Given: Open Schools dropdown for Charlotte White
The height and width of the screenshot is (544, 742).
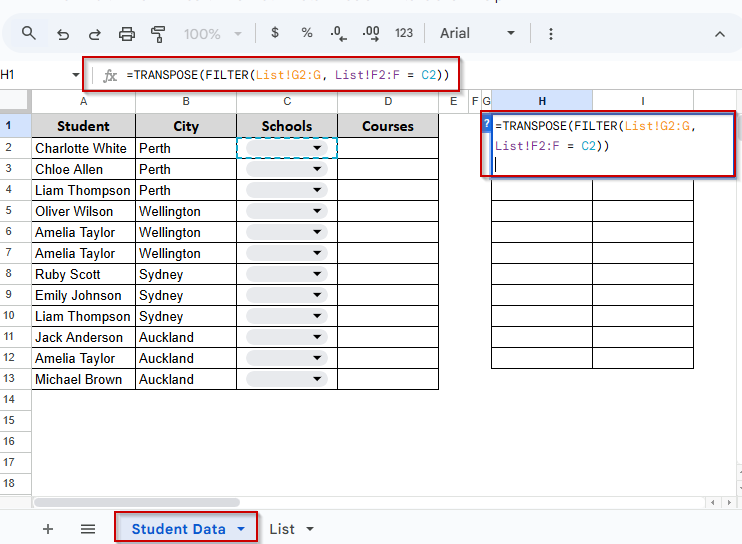Looking at the screenshot, I should 317,148.
